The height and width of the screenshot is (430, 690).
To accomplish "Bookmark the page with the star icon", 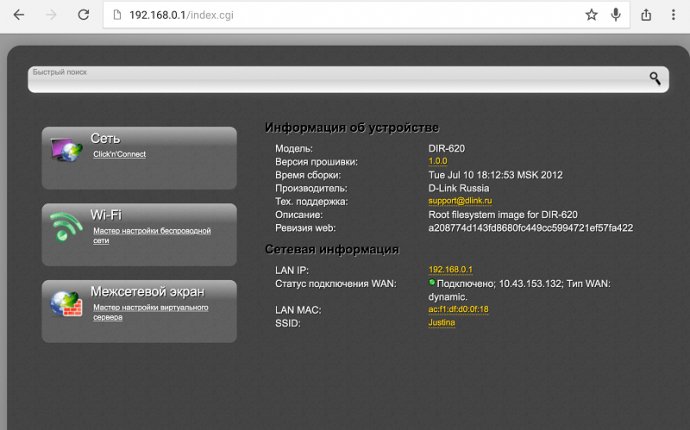I will pos(591,15).
